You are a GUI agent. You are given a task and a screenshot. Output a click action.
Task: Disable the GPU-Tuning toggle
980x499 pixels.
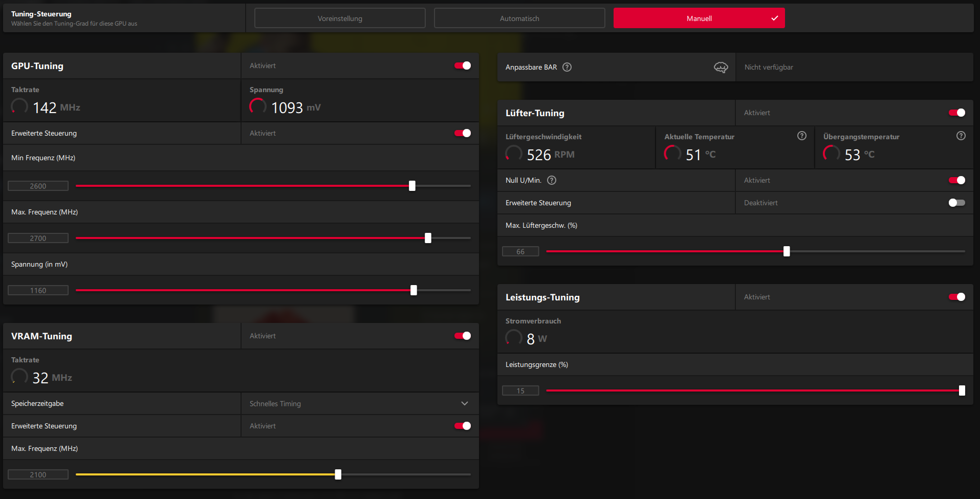pos(463,66)
